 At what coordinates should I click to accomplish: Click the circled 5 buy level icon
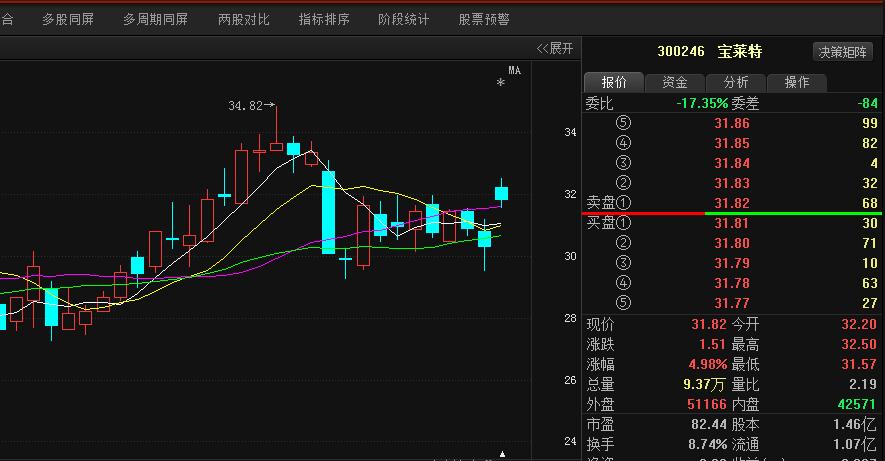coord(625,303)
